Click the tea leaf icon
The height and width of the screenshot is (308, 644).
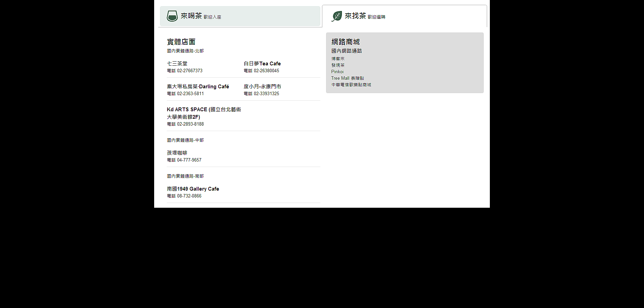[x=336, y=16]
